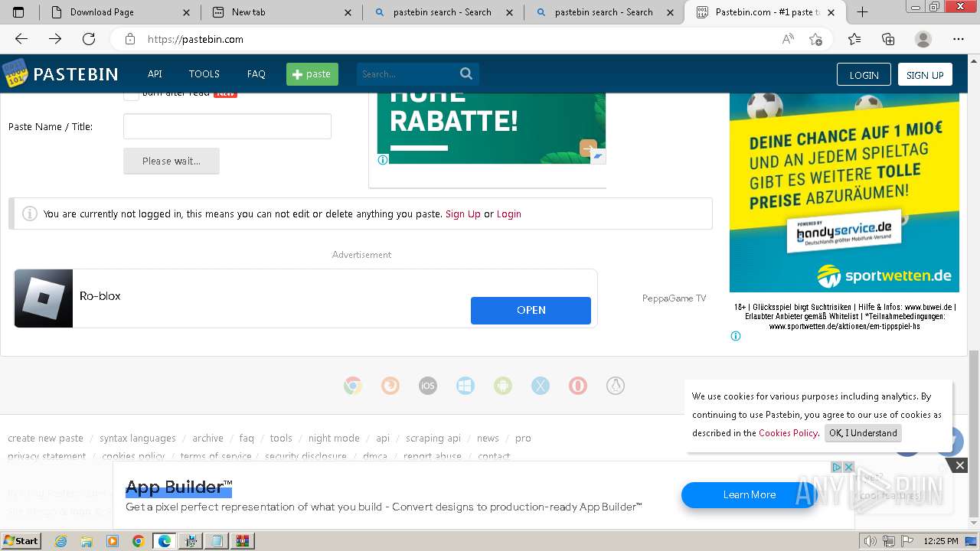
Task: Open the FAQ menu item
Action: tap(256, 74)
